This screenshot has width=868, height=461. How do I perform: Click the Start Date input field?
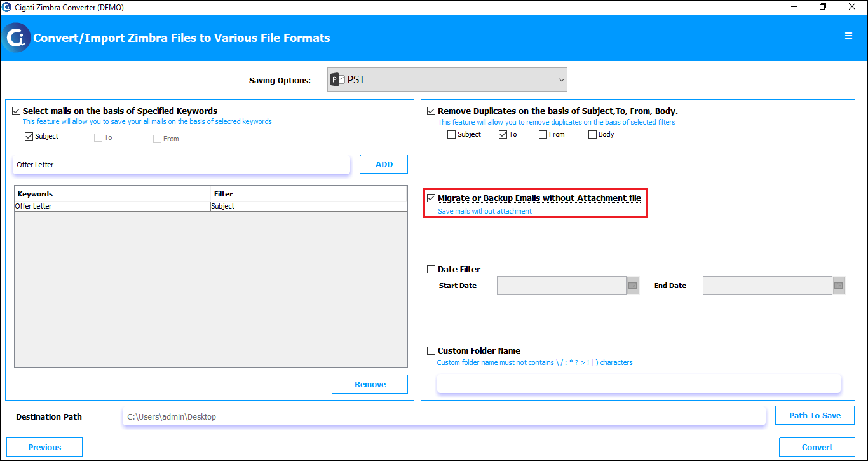click(x=562, y=286)
